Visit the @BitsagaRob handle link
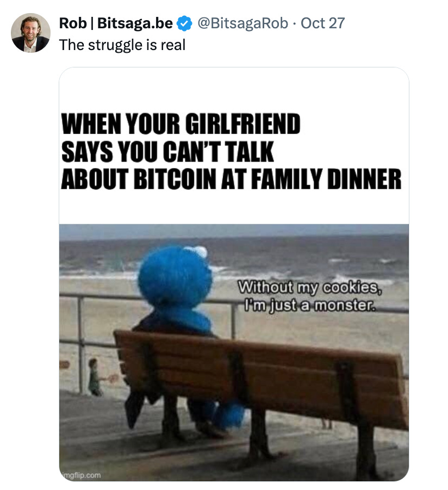 pyautogui.click(x=242, y=23)
